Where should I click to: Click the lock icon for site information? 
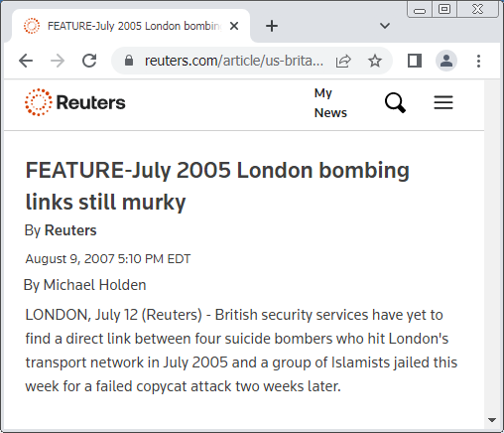click(x=129, y=61)
